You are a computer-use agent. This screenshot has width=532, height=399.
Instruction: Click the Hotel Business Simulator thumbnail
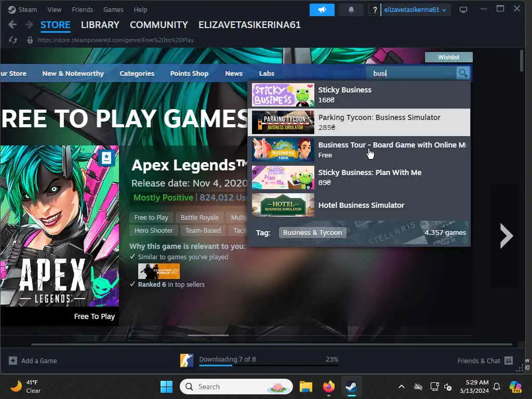coord(283,205)
